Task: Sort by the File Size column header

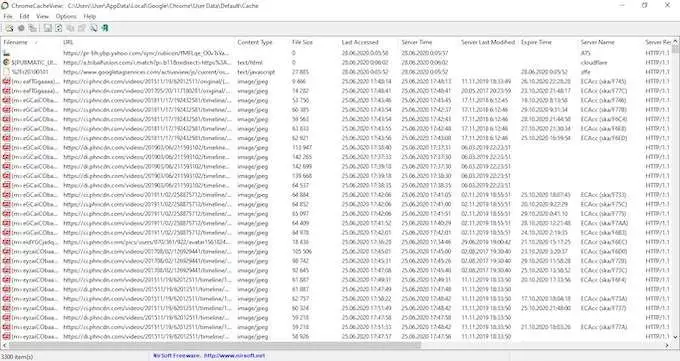Action: (314, 42)
